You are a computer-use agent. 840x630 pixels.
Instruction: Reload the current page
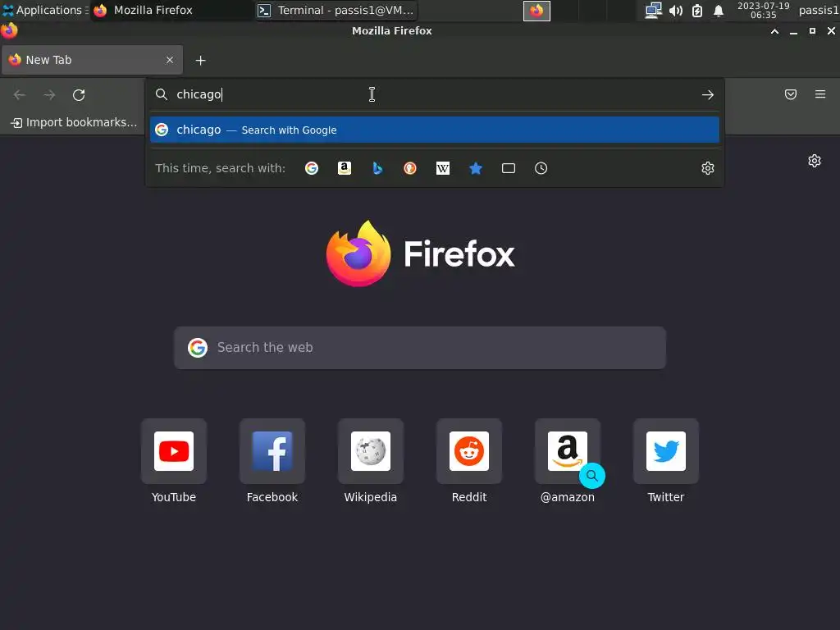coord(79,95)
